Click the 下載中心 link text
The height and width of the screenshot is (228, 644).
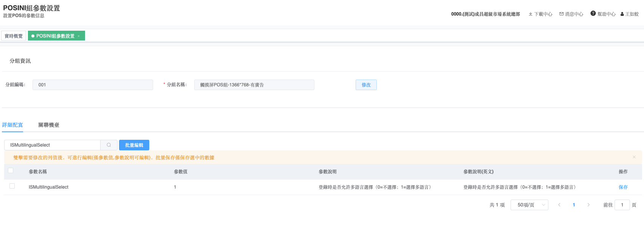click(x=543, y=14)
